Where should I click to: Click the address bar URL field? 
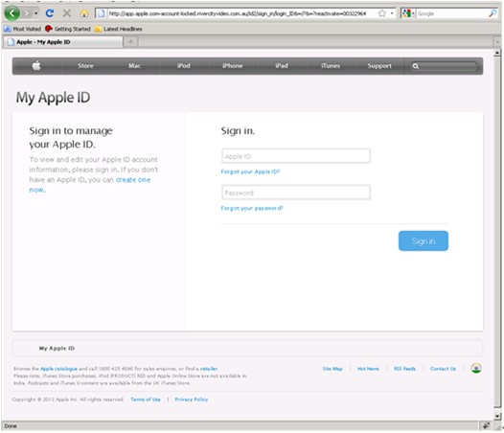coord(238,13)
